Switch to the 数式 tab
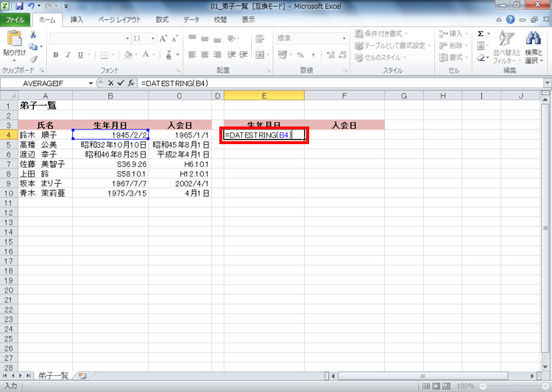The image size is (552, 392). point(163,20)
